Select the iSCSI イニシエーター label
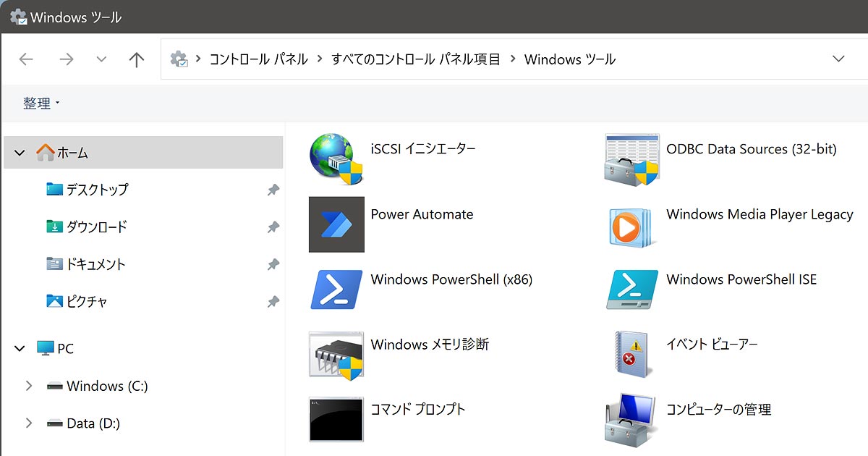 pos(423,149)
